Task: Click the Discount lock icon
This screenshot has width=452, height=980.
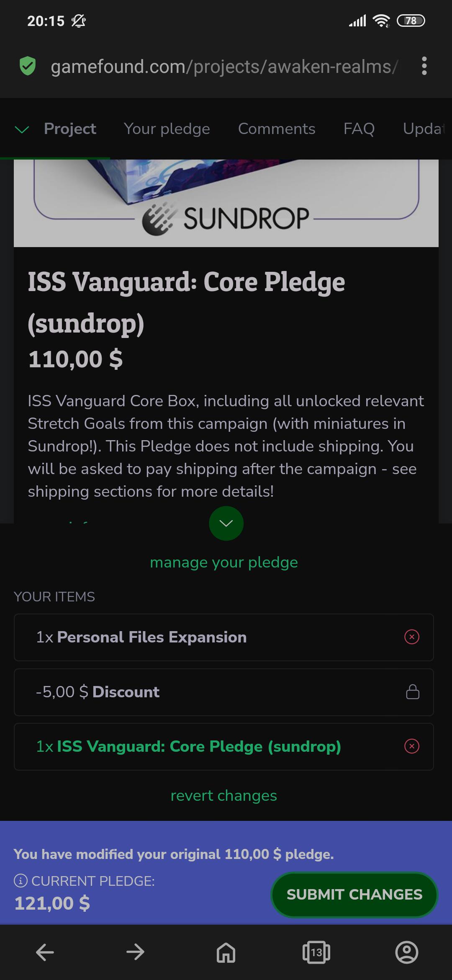Action: tap(413, 692)
